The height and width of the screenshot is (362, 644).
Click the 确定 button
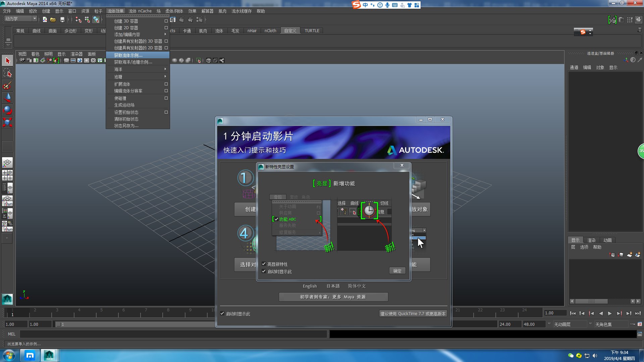(397, 271)
